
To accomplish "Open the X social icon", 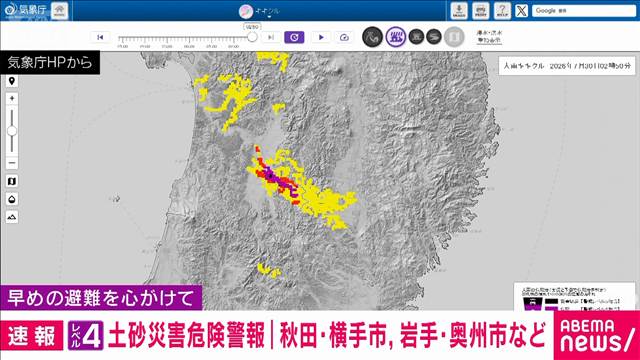I will [x=521, y=11].
